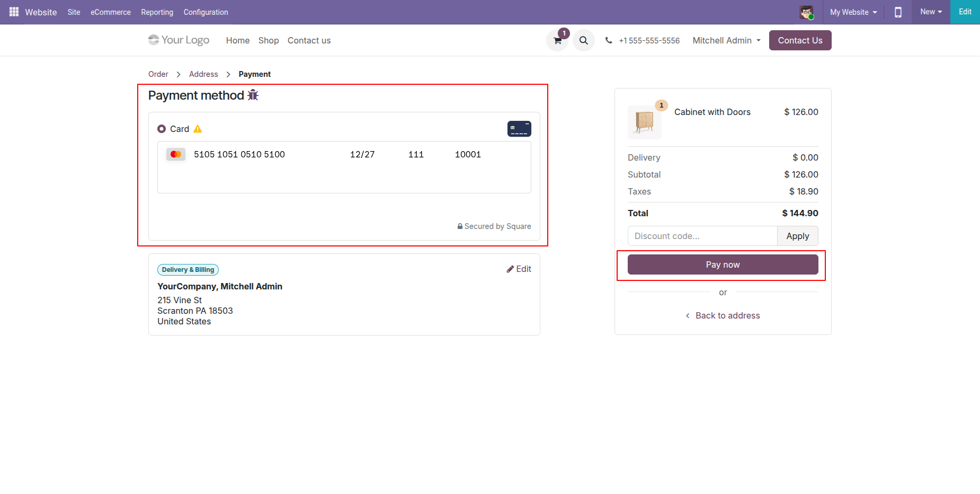This screenshot has width=980, height=494.
Task: Click the lock icon near Secured by Square
Action: 460,226
